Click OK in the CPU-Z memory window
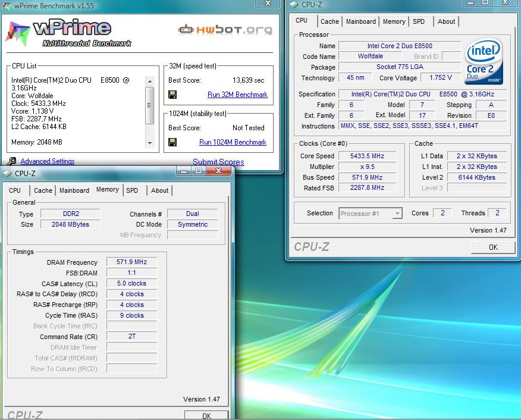 [x=206, y=415]
